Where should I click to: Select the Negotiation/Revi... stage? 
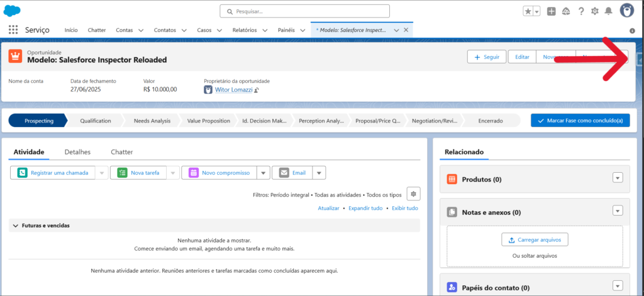click(x=435, y=121)
